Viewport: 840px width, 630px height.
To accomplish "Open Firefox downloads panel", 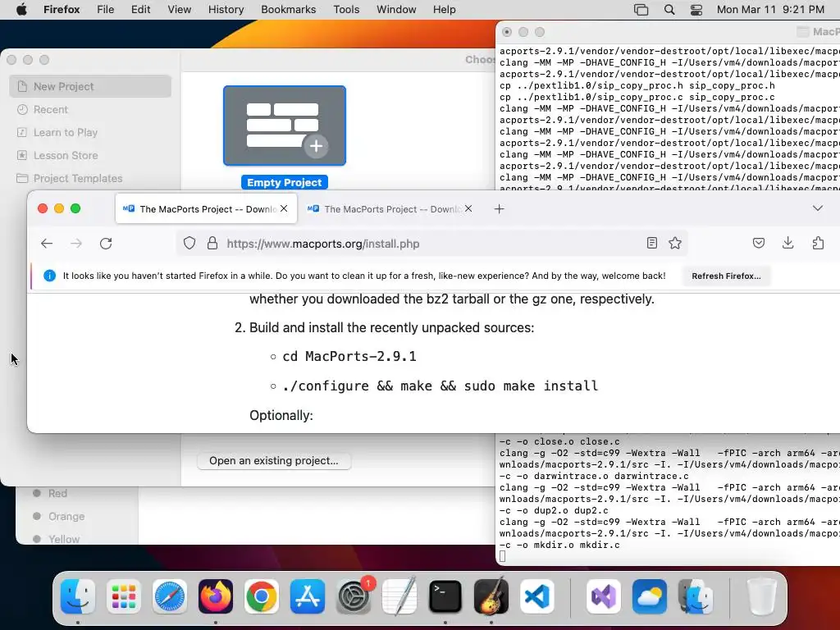I will tap(788, 243).
